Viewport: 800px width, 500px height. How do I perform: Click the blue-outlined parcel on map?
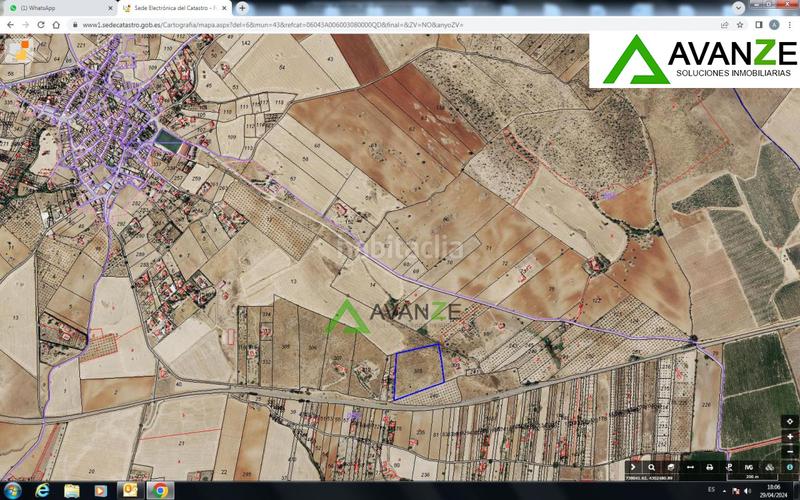[x=417, y=370]
